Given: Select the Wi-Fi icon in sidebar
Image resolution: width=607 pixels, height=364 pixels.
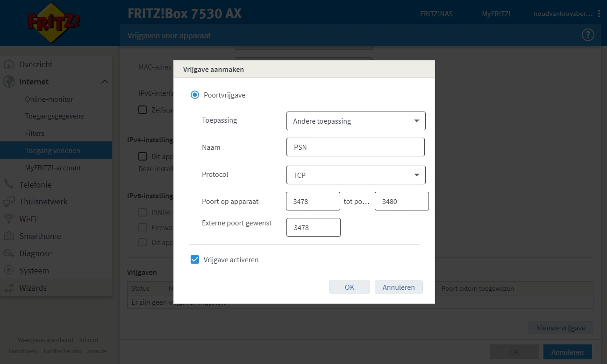Looking at the screenshot, I should coord(8,218).
